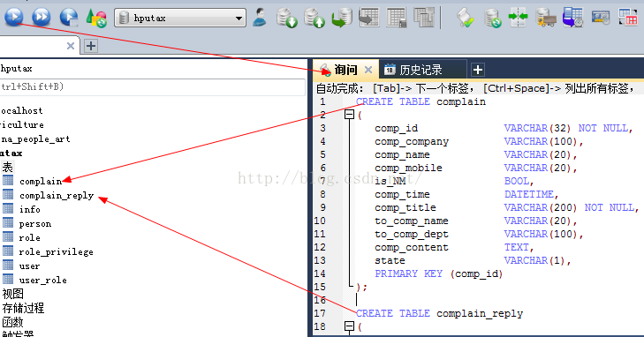Click the object browser filter input field
Screen dimensions: 644x337
point(152,87)
